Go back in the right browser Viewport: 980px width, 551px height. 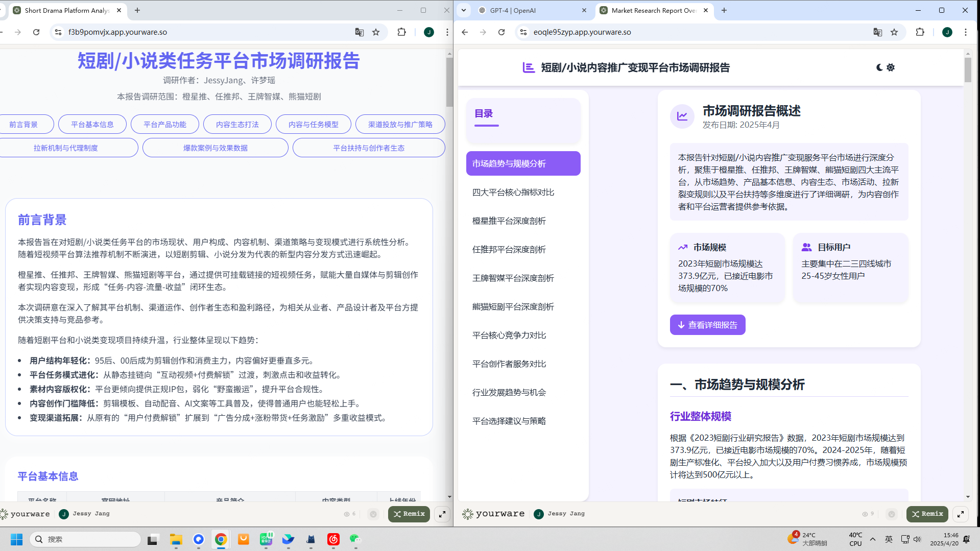click(x=465, y=32)
